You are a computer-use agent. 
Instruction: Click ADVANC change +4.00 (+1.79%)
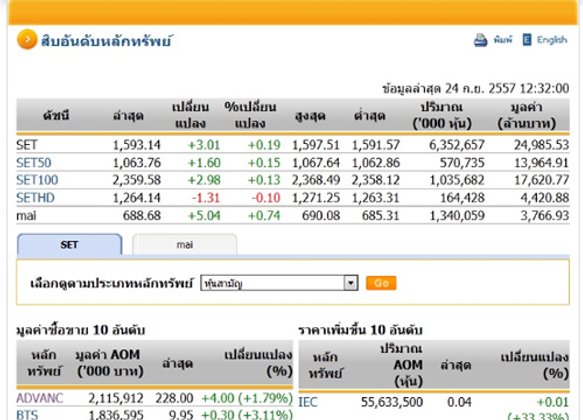coord(247,398)
